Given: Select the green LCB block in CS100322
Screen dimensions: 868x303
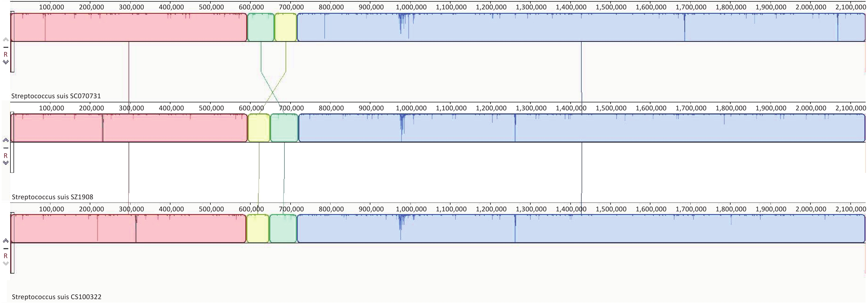Looking at the screenshot, I should (283, 229).
